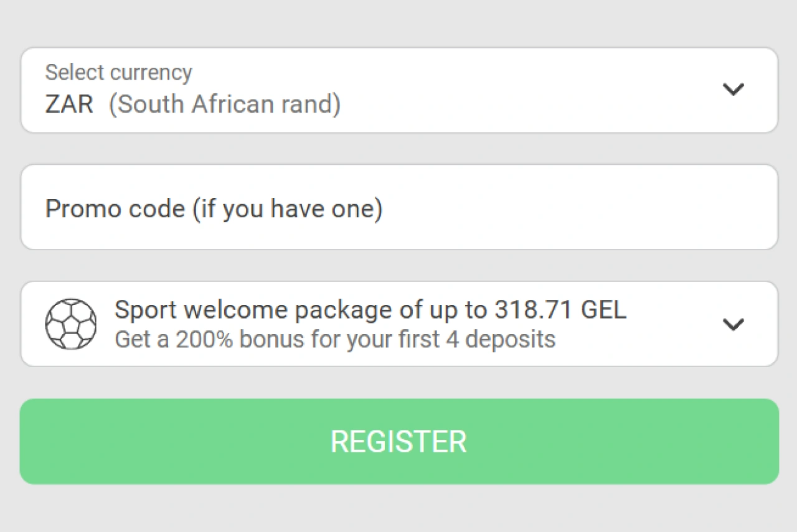The height and width of the screenshot is (532, 797).
Task: Focus the "Promo code (if you have one)" placeholder
Action: click(214, 209)
